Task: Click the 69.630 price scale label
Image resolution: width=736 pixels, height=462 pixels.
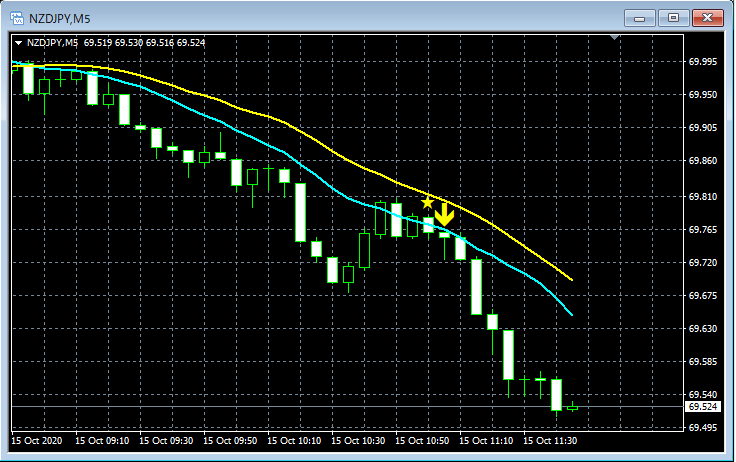Action: (703, 328)
